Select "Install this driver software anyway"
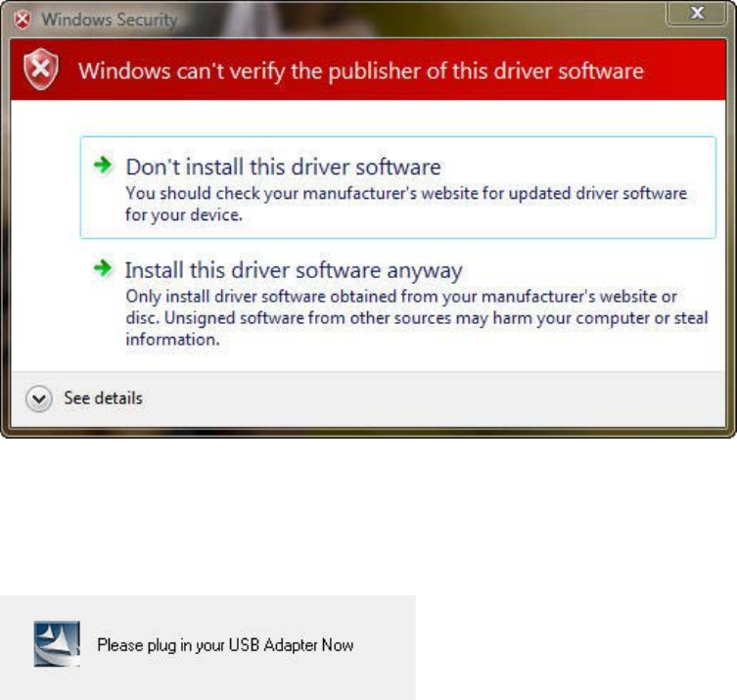The image size is (737, 700). [398, 303]
